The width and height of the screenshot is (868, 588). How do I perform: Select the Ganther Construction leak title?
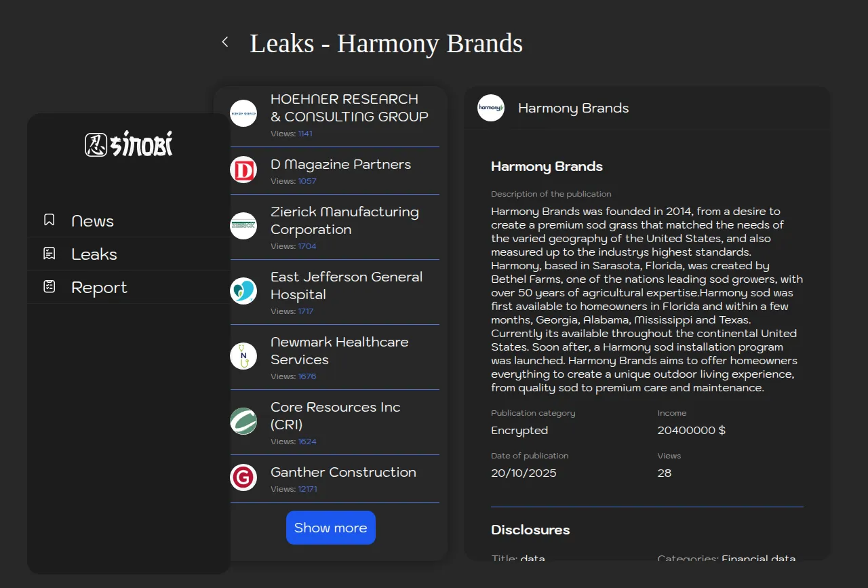pyautogui.click(x=343, y=472)
